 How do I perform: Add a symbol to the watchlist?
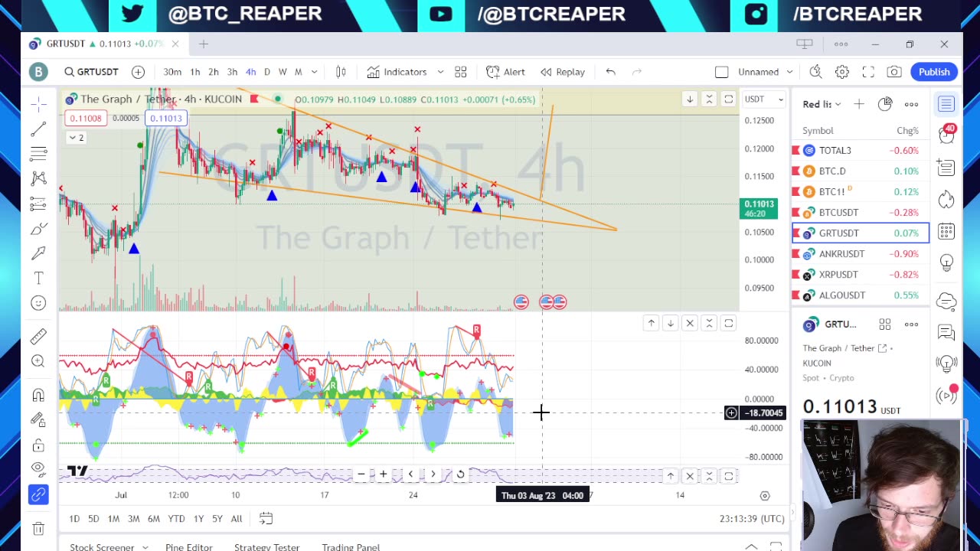click(x=859, y=104)
